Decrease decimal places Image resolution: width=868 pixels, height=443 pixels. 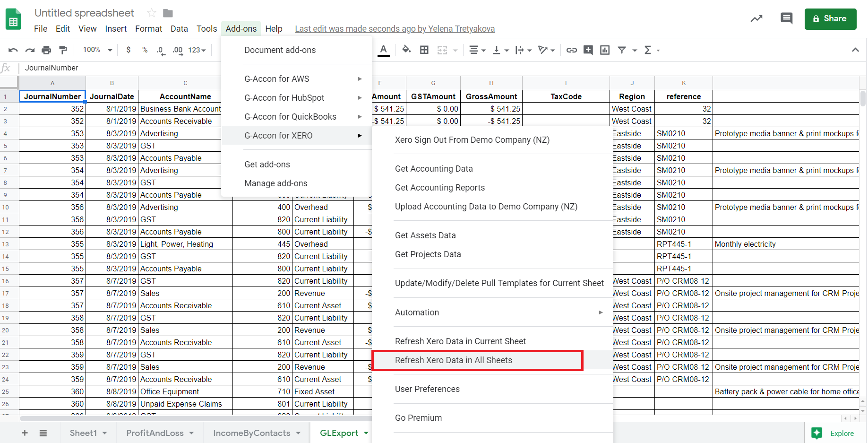pyautogui.click(x=161, y=50)
